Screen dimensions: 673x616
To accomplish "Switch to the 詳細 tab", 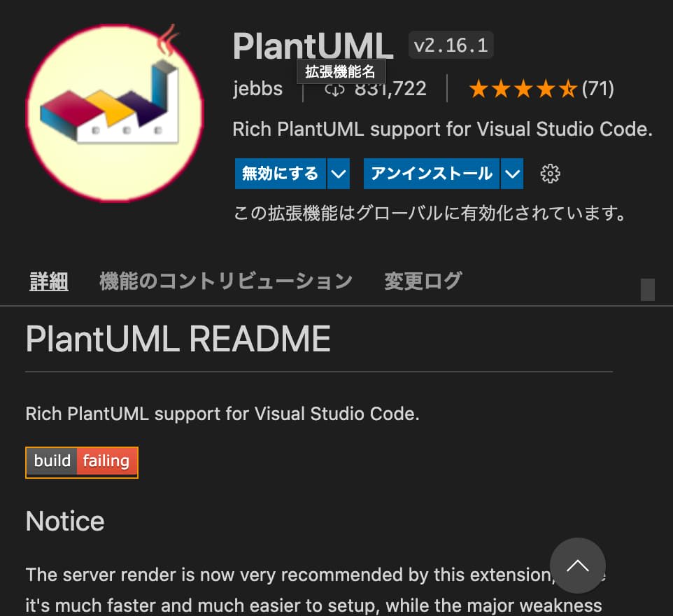I will 49,281.
